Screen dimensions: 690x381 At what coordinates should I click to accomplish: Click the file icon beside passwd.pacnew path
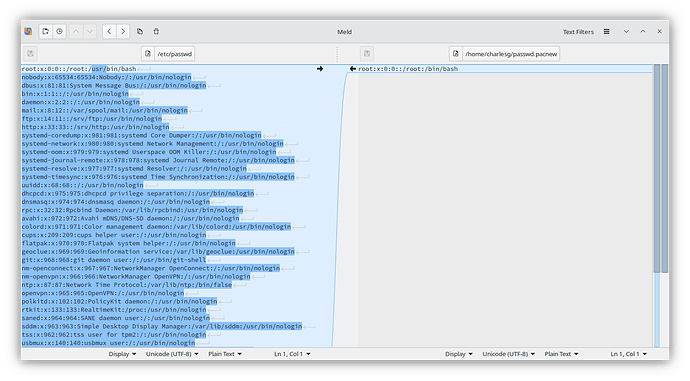pos(455,54)
